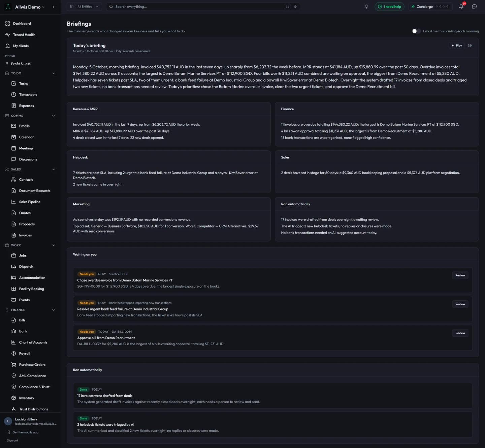485x448 pixels.
Task: Review the Batam Marine overdue invoice item
Action: point(460,275)
